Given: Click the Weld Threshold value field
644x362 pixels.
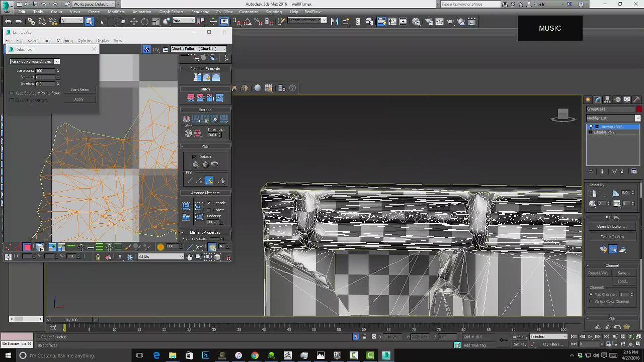Looking at the screenshot, I should [x=213, y=135].
